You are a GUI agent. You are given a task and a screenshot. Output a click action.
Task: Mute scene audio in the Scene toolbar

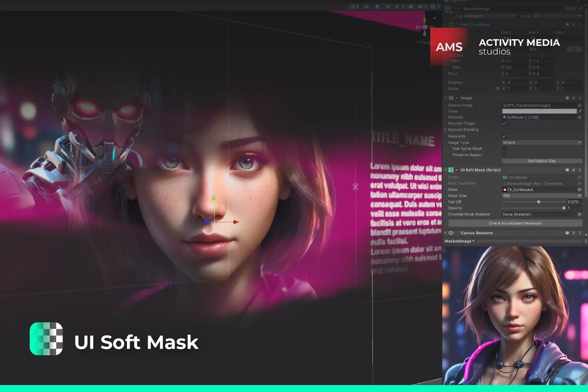(388, 7)
